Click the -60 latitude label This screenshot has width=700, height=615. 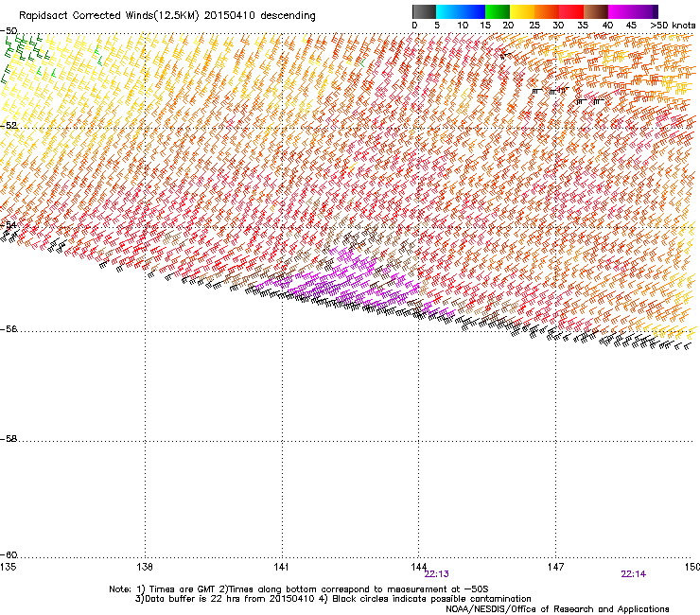click(x=9, y=555)
